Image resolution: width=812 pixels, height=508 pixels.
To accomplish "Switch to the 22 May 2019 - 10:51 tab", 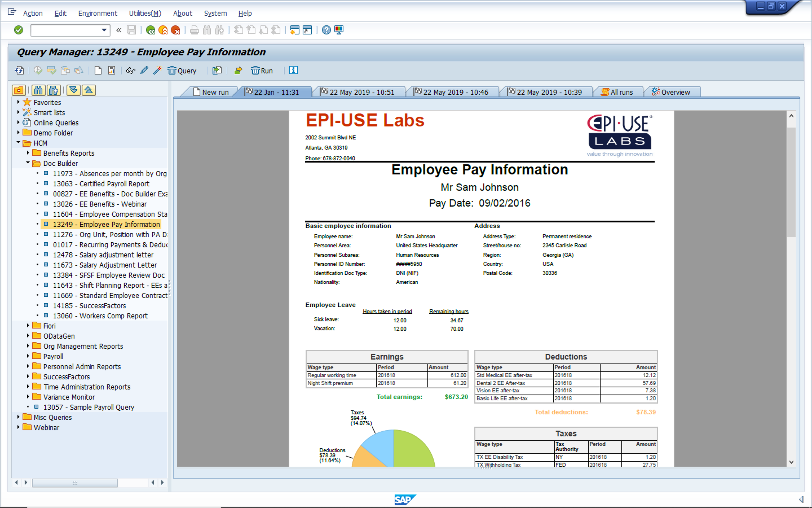I will (x=358, y=92).
